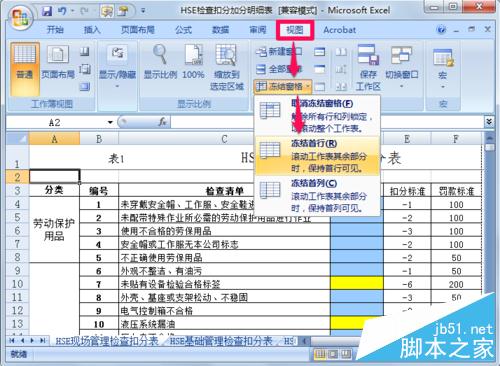The image size is (500, 366).
Task: Open the 数据 tab
Action: point(220,30)
